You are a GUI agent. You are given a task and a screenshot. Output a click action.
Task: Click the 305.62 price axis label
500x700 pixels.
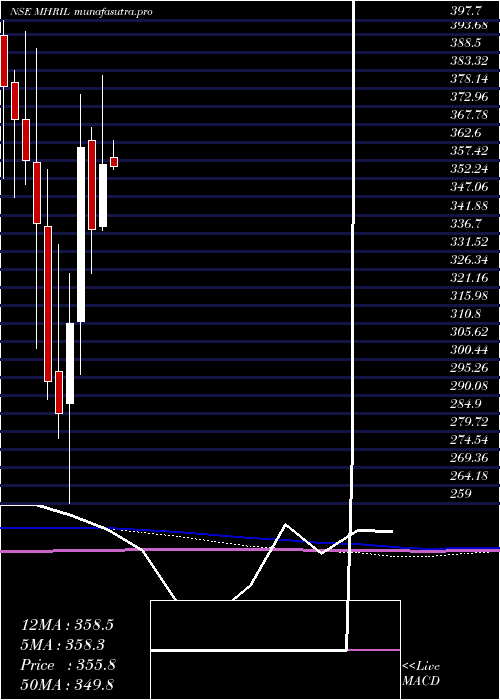(x=469, y=331)
